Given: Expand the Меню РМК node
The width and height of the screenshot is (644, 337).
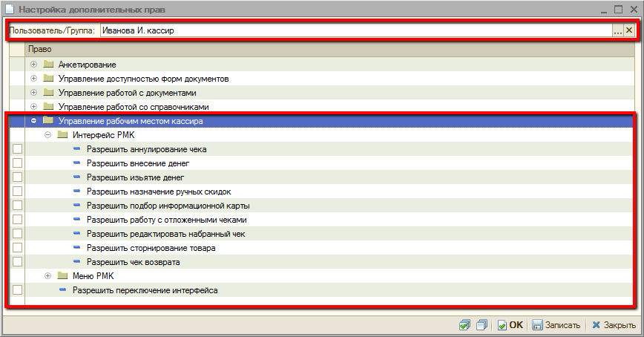Looking at the screenshot, I should pos(48,276).
